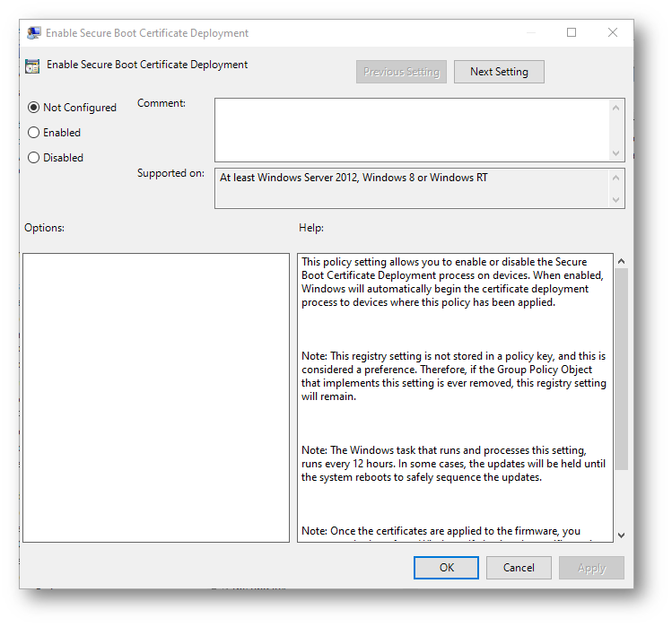Click the Comment box scroll up arrow
The height and width of the screenshot is (627, 672).
[x=615, y=108]
